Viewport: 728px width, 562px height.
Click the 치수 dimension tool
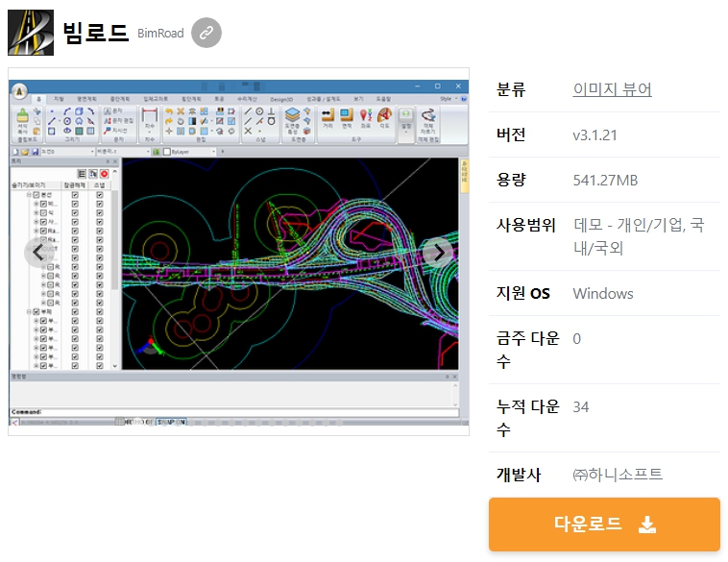[x=150, y=117]
